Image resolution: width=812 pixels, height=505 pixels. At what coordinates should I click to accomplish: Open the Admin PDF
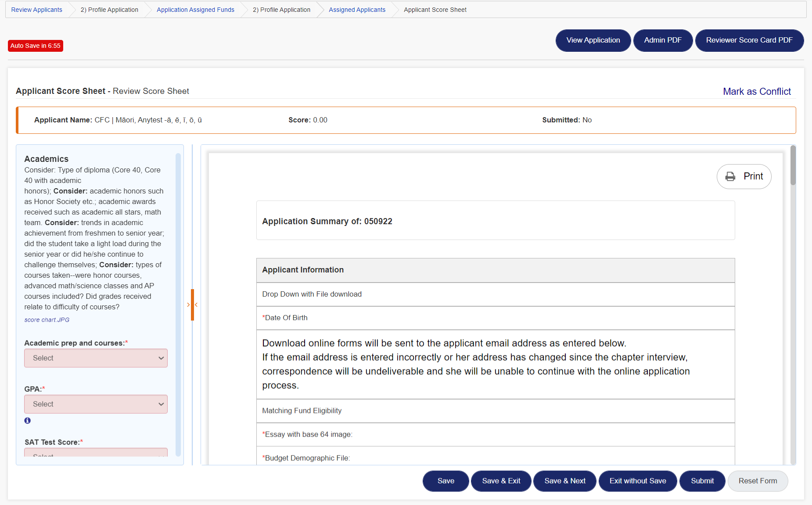(x=663, y=40)
